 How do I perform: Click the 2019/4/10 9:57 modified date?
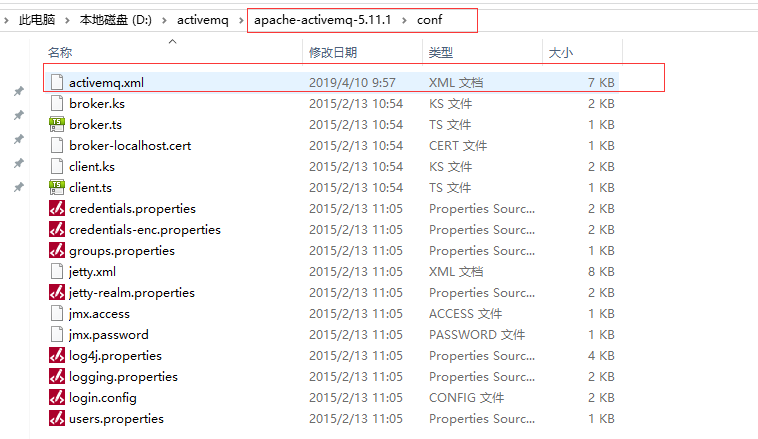[352, 83]
